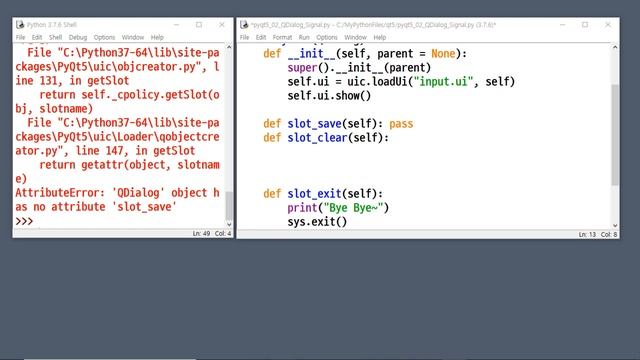
Task: Click shell scrollbar down arrow
Action: 229,224
